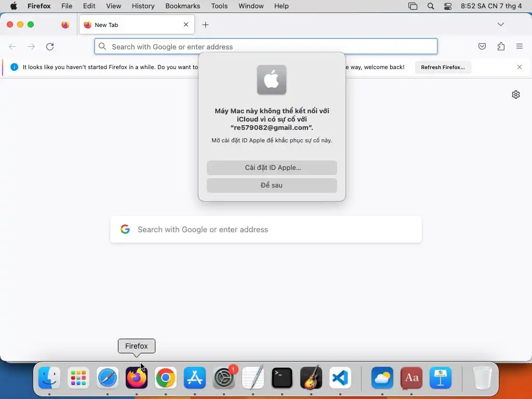Open the Bookmarks menu

click(x=183, y=6)
